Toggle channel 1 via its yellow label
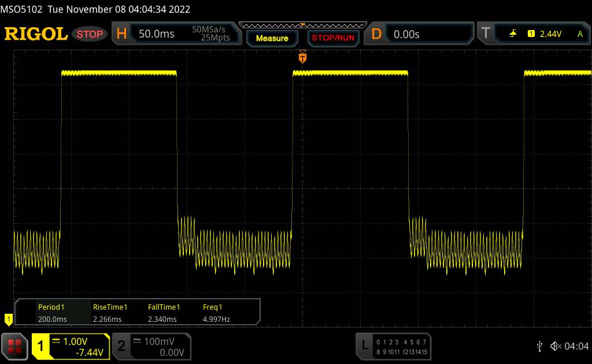592x364 pixels. (41, 346)
